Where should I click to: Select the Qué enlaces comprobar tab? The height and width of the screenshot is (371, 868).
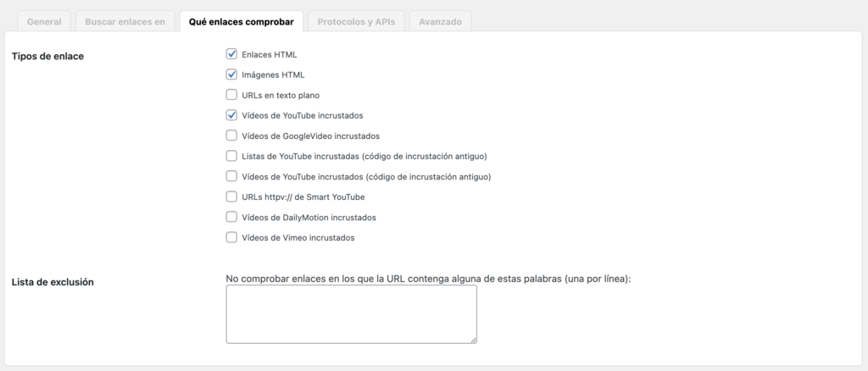[241, 22]
